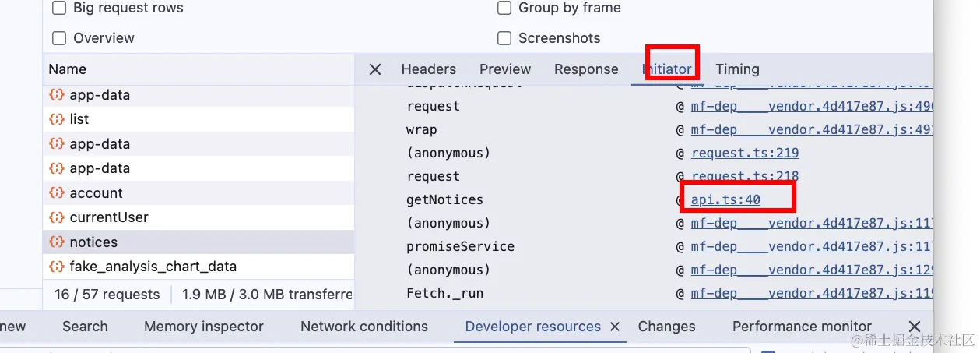Viewport: 980px width, 353px height.
Task: Close the bottom drawer panel
Action: (915, 327)
